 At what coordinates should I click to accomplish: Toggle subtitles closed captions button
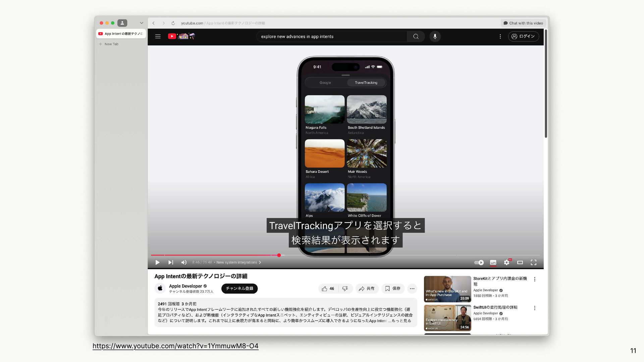(493, 262)
